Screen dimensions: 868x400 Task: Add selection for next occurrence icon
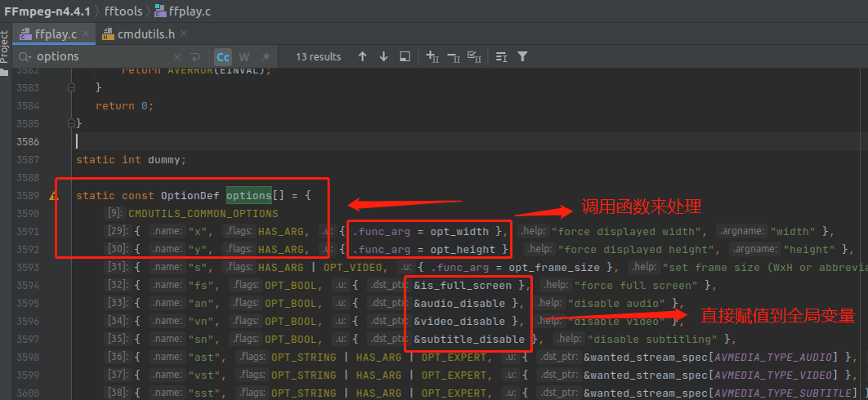432,57
